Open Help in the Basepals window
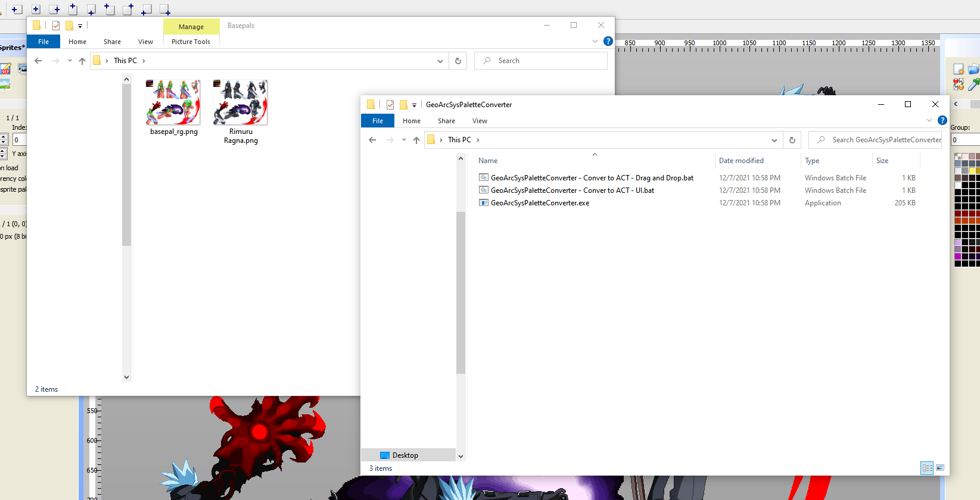Screen dimensions: 980x500 tap(608, 41)
